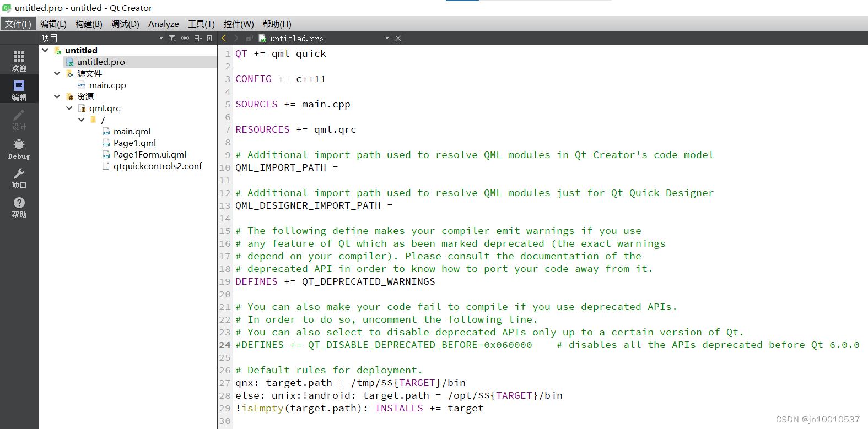Click the DEFINES += QT_DEPRECATED_WARNINGS line

[x=335, y=281]
